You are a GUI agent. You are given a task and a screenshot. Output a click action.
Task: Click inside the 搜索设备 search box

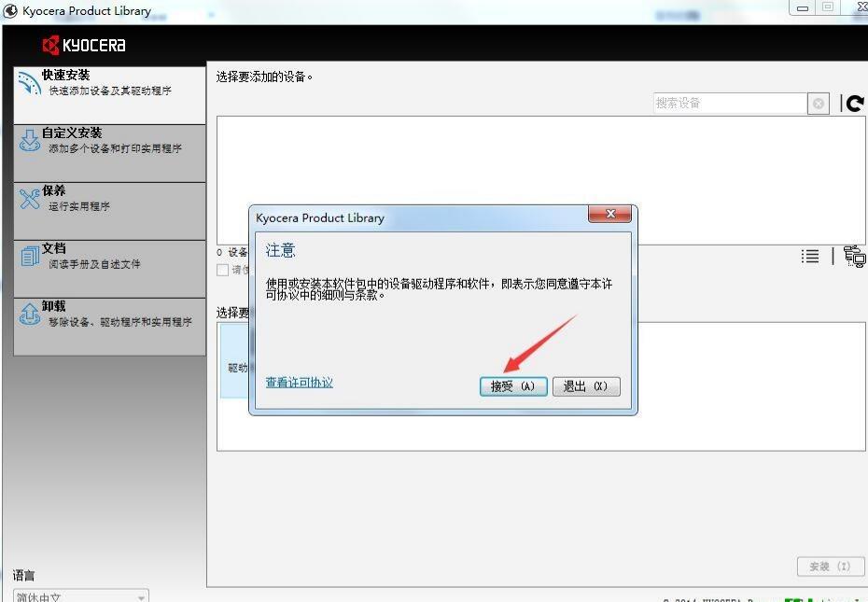pyautogui.click(x=728, y=103)
